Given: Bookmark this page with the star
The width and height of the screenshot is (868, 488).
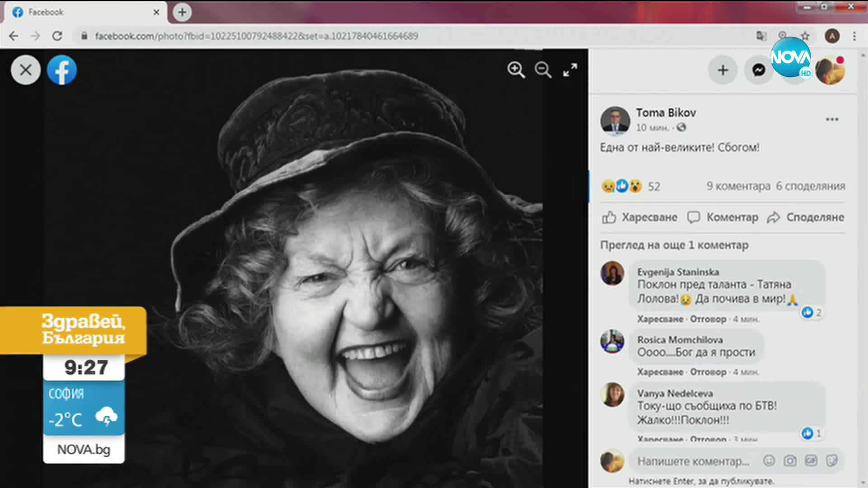Looking at the screenshot, I should (x=805, y=36).
